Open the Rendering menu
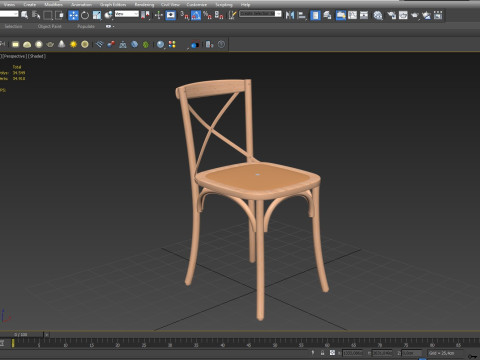 [x=144, y=5]
